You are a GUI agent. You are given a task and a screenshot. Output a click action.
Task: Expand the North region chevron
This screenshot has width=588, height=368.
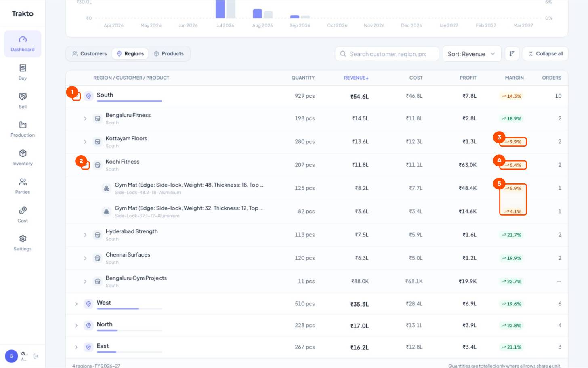(76, 326)
